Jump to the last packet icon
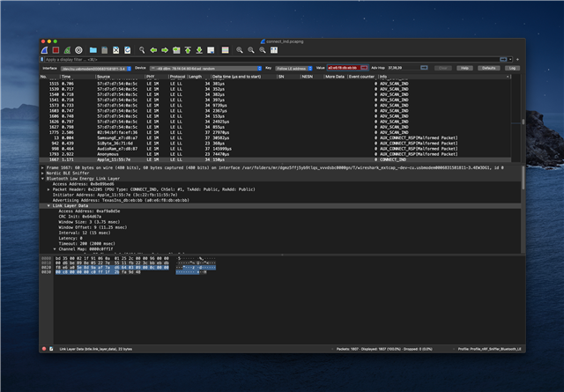The width and height of the screenshot is (564, 392). (x=199, y=50)
